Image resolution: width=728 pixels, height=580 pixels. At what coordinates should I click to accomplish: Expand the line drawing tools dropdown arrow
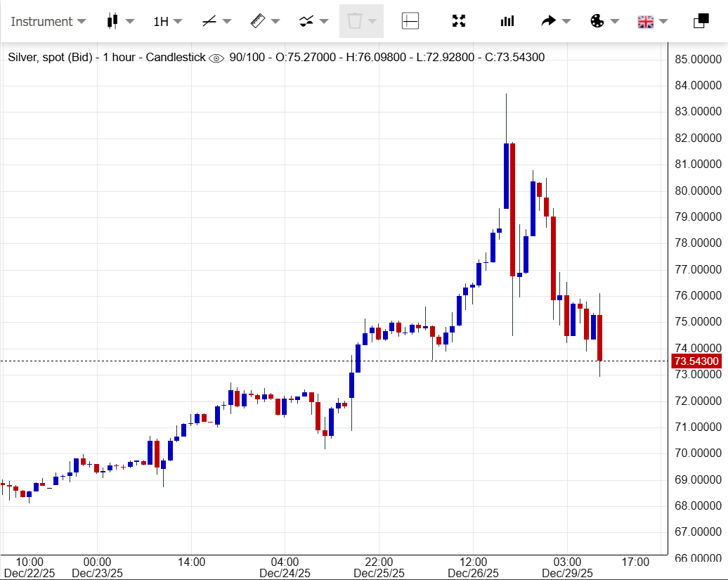[226, 22]
